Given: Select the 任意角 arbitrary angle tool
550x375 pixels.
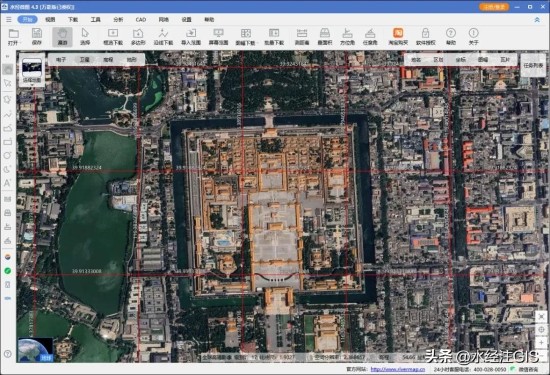Looking at the screenshot, I should (370, 36).
